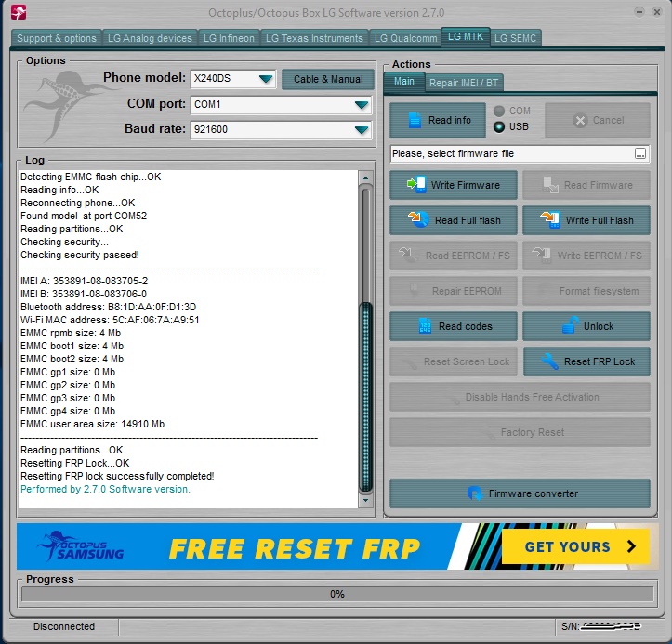Switch to Repair IMEI / BT tab
This screenshot has width=672, height=644.
pos(464,83)
